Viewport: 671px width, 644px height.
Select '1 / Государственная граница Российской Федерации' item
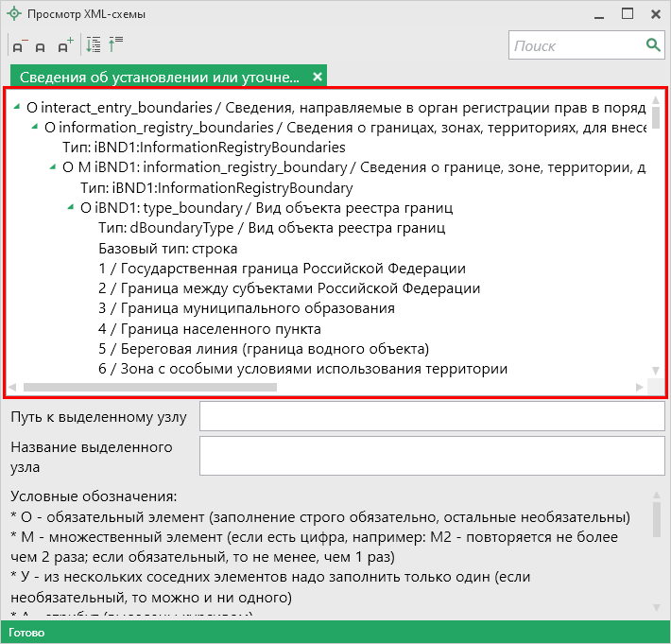[282, 269]
